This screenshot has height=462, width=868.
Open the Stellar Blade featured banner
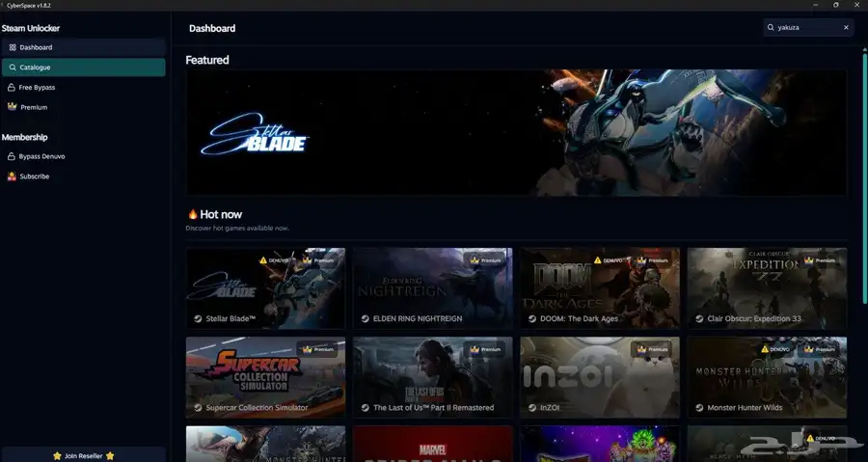coord(517,132)
